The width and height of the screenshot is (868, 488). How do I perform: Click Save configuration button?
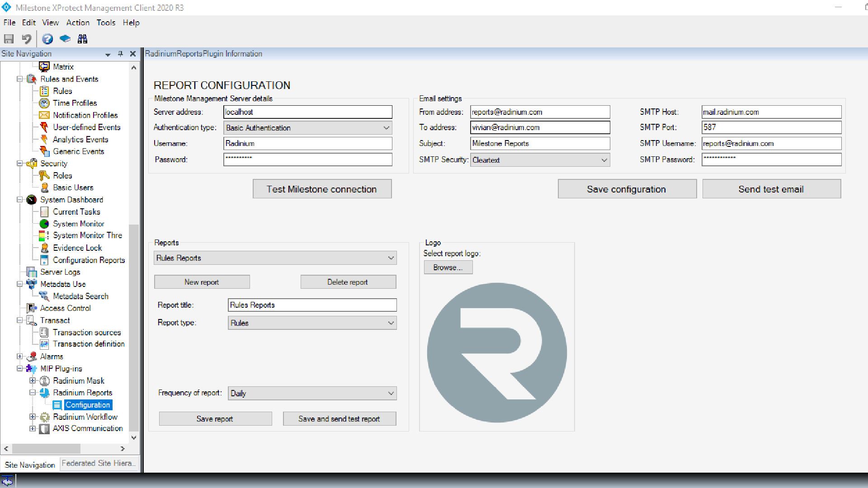tap(627, 189)
